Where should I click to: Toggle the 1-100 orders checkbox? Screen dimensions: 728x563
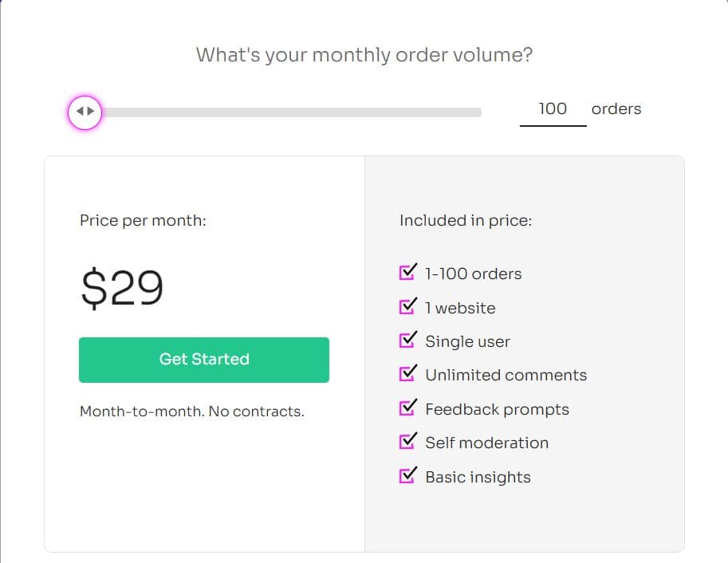coord(406,272)
